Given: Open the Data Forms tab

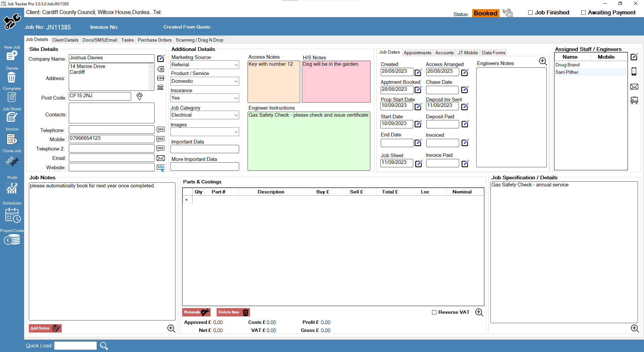Looking at the screenshot, I should [493, 53].
